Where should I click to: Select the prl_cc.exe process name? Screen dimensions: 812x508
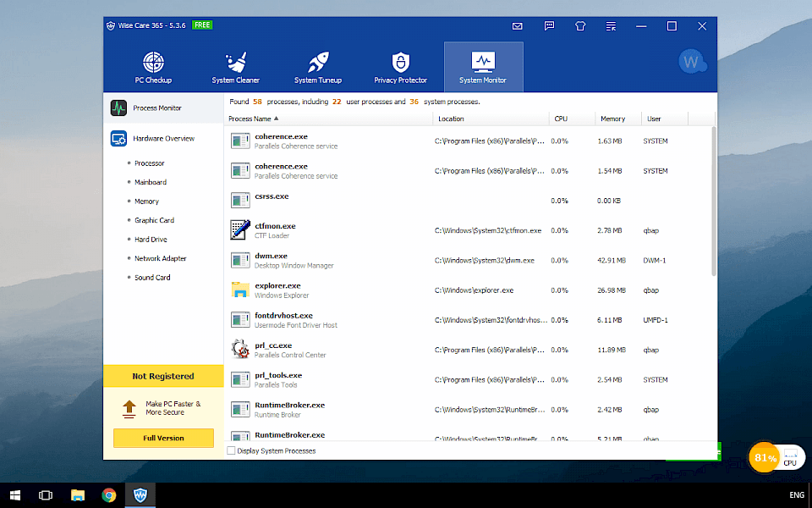pyautogui.click(x=273, y=345)
